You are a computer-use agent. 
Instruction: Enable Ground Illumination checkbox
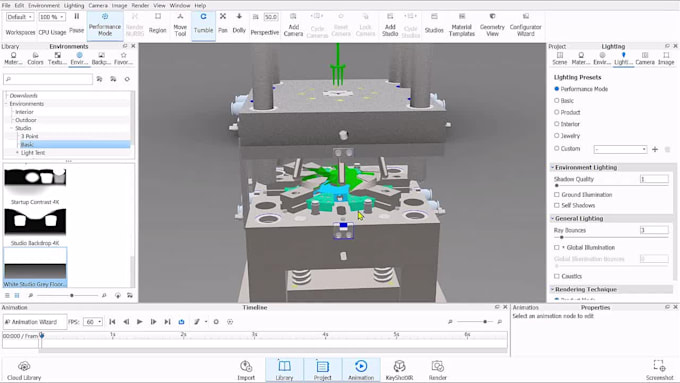pos(556,195)
